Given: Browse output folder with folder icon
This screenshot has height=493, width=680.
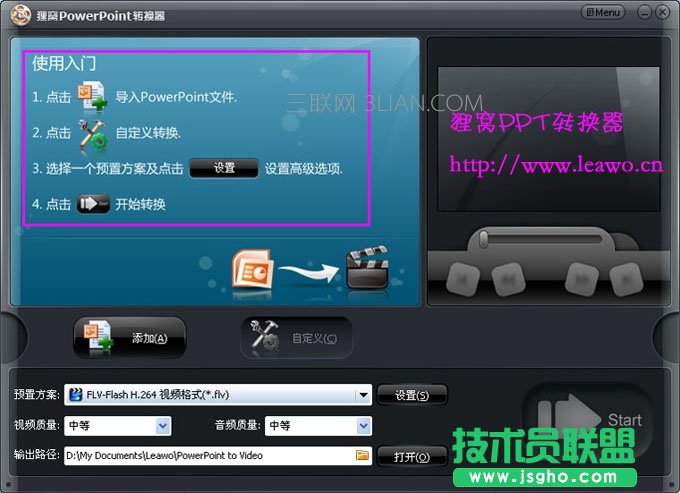Looking at the screenshot, I should [x=362, y=455].
